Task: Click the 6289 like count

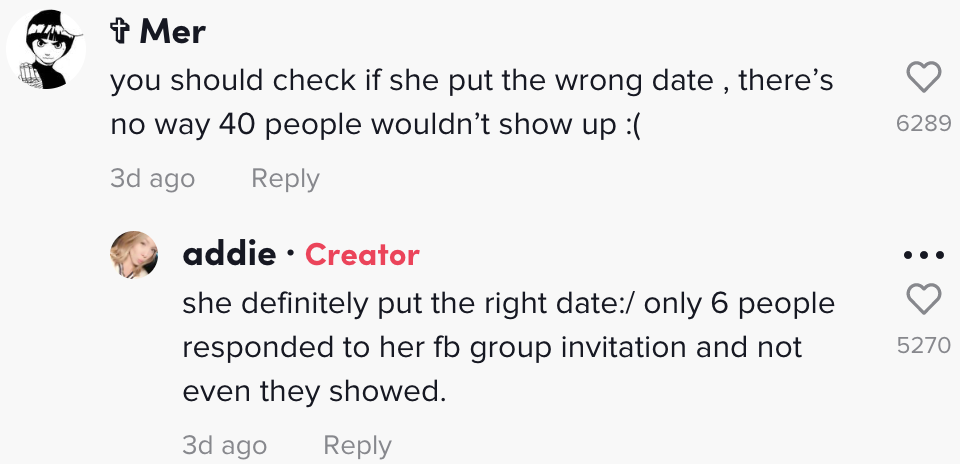Action: [923, 124]
